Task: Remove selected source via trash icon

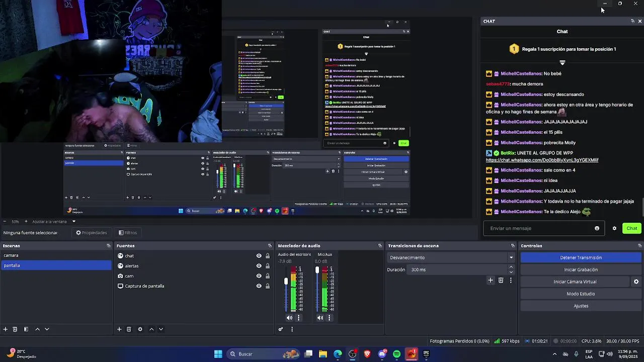Action: (x=129, y=329)
